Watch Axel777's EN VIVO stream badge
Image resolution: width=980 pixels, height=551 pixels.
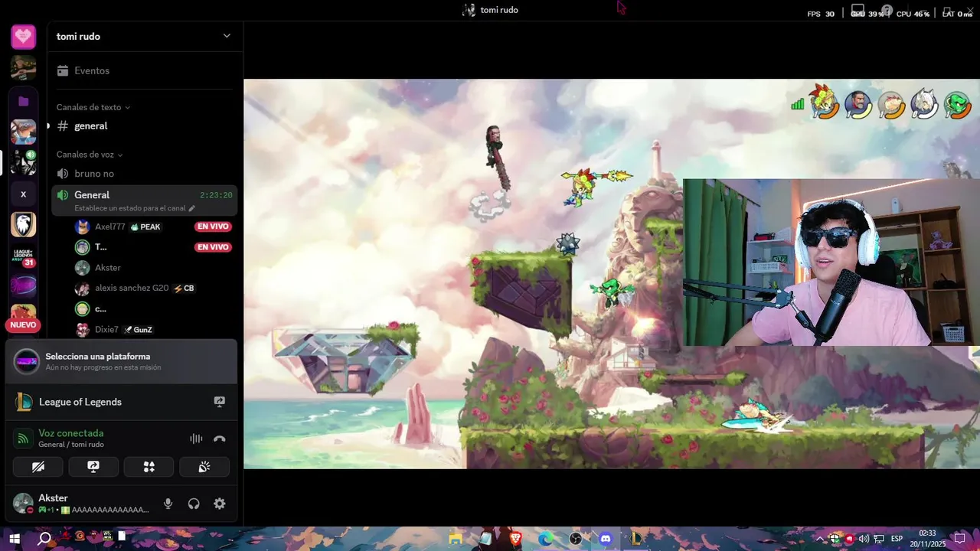(213, 227)
